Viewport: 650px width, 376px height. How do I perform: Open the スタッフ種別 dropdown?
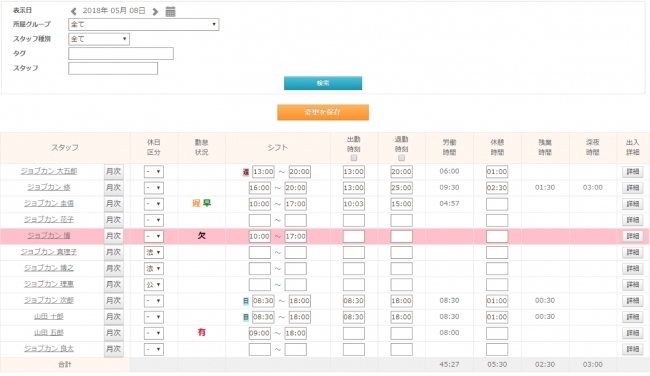click(x=99, y=39)
